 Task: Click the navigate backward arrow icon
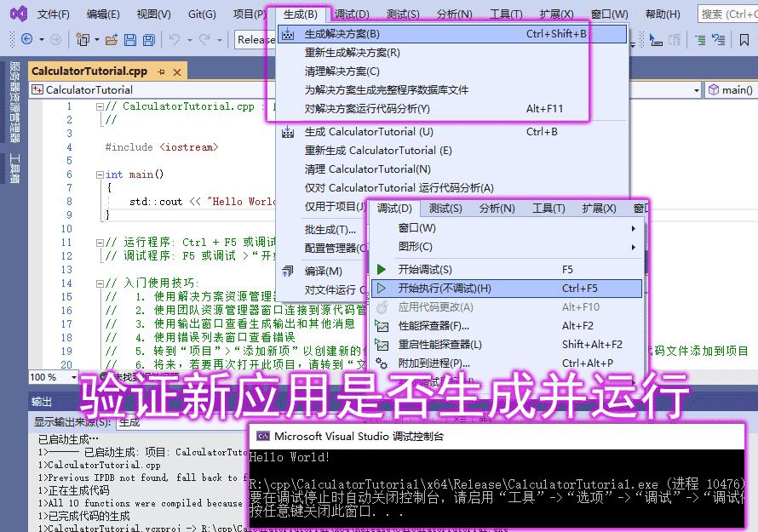[x=26, y=39]
